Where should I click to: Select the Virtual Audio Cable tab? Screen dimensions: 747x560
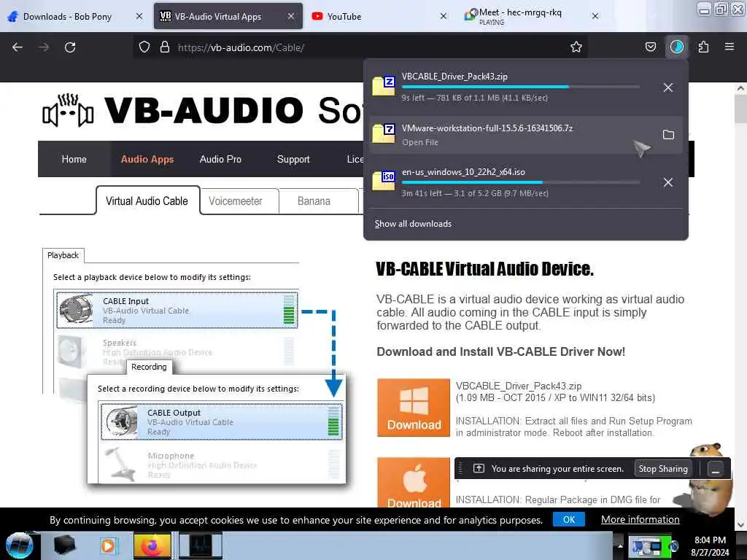147,201
